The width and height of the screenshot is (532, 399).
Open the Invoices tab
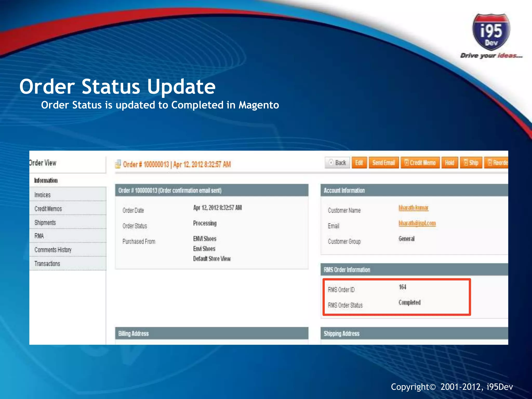pyautogui.click(x=68, y=195)
